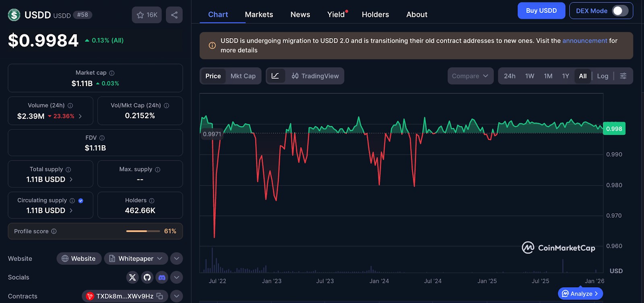Select the line chart icon
This screenshot has width=644, height=303.
click(x=275, y=76)
